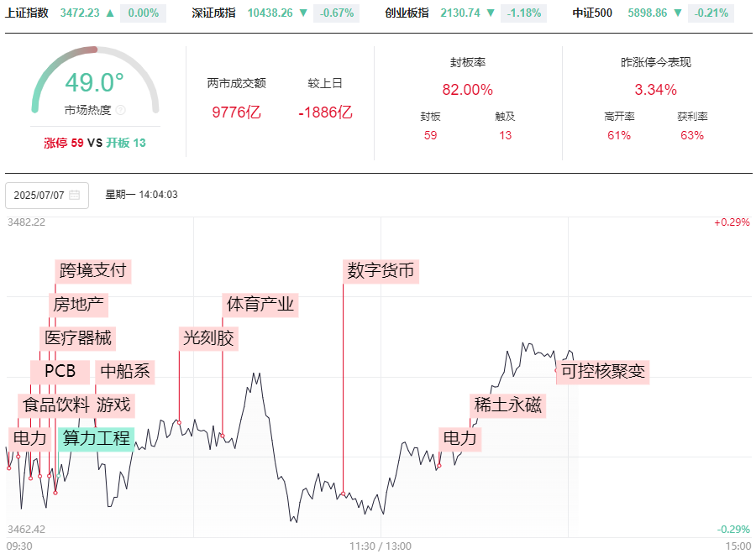Open the 创业板指 index link
Screen dimensions: 756x559
tap(407, 13)
